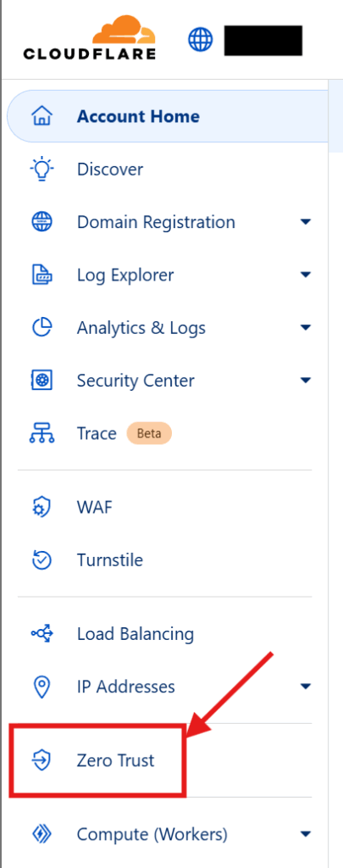Click the Cloudflare logo
The image size is (343, 868).
tap(90, 37)
